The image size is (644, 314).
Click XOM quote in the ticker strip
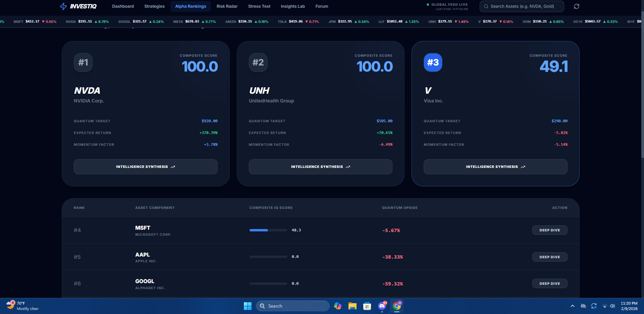[543, 21]
